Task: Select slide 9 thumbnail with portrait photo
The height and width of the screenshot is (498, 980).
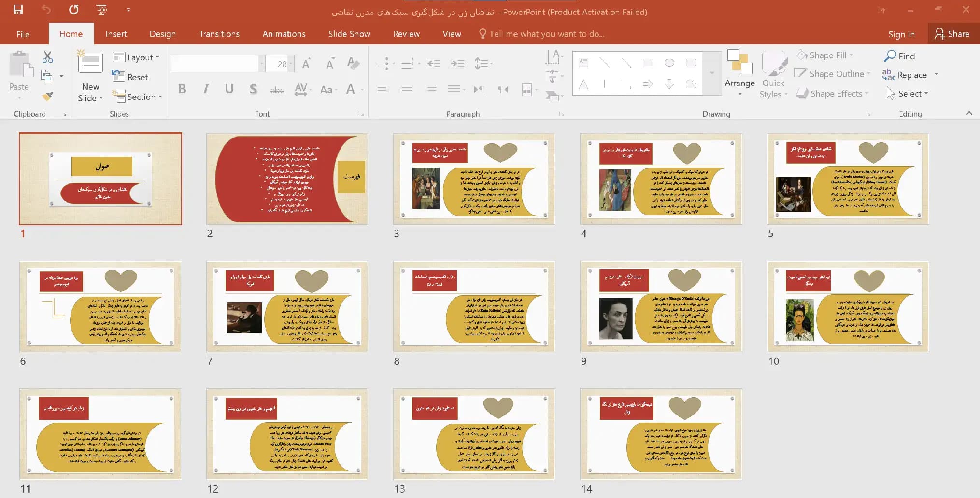Action: pos(661,306)
